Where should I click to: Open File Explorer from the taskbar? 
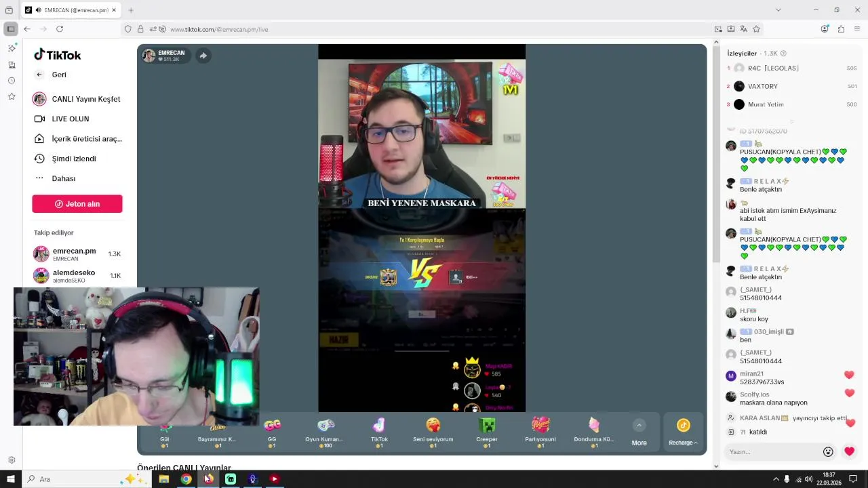(x=163, y=479)
